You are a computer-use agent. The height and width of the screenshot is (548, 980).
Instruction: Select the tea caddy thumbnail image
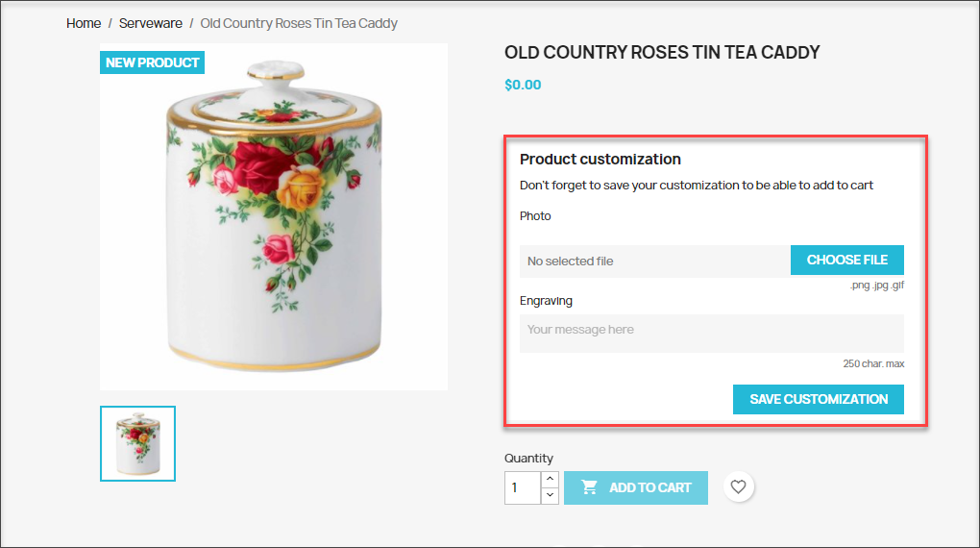[x=137, y=443]
